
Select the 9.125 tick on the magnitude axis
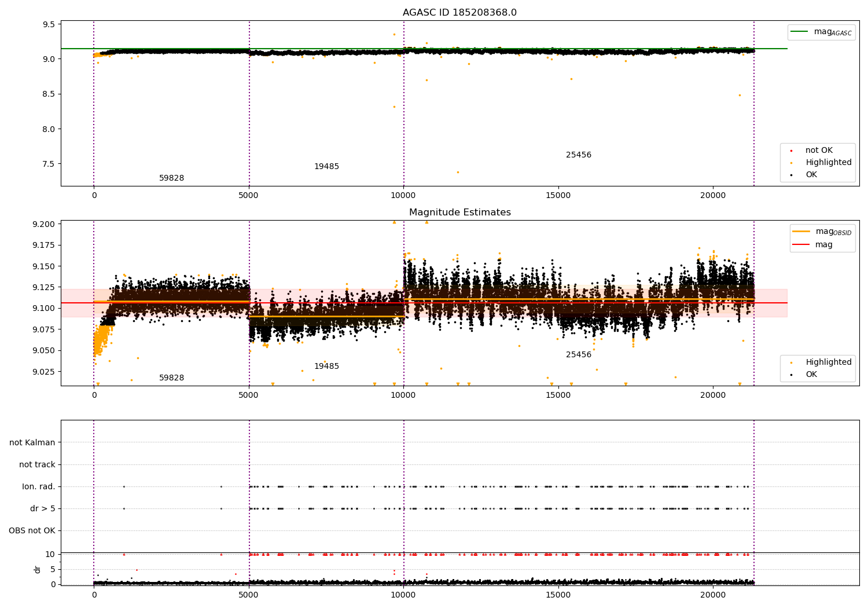coord(44,287)
